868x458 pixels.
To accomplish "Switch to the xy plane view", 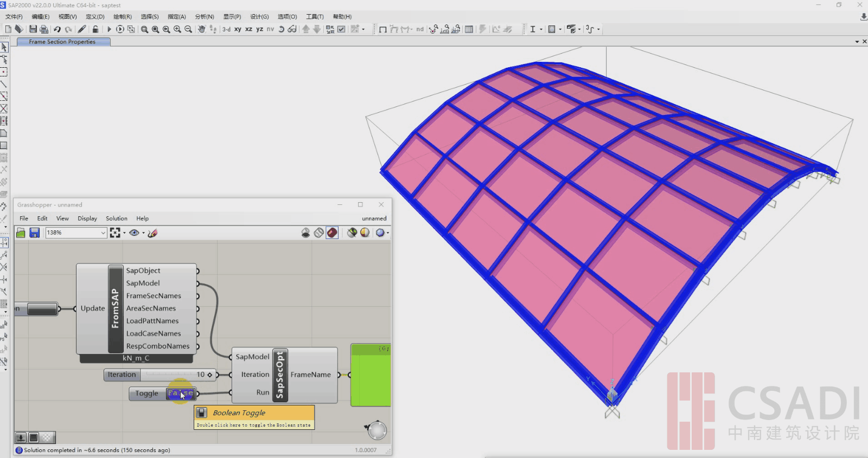I will click(238, 29).
